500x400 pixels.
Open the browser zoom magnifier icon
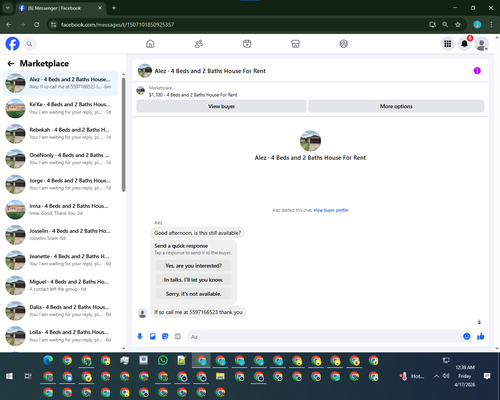(x=445, y=25)
